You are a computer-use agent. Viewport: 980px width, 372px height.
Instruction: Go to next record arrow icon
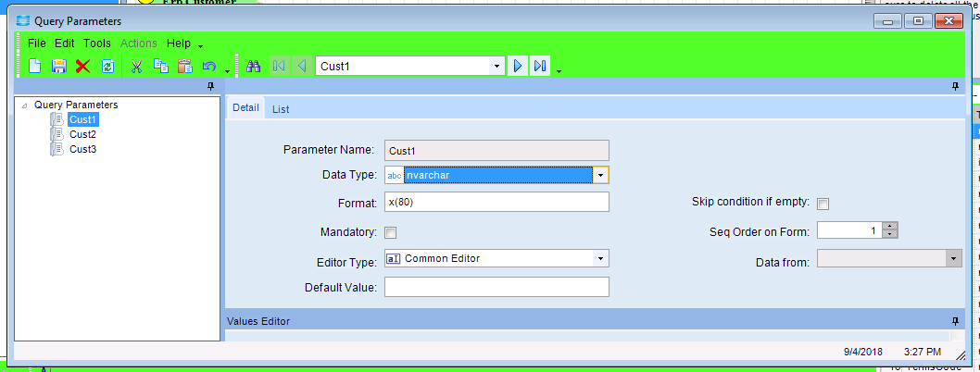click(518, 66)
